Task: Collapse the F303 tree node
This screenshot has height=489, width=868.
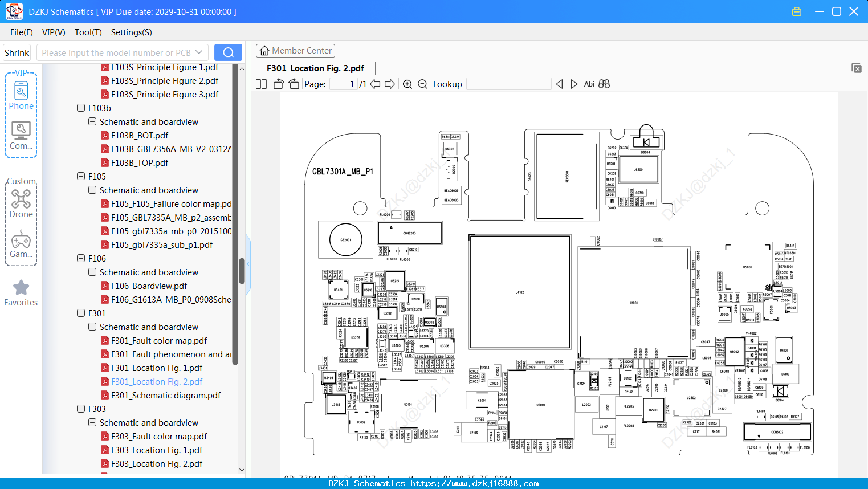Action: (81, 409)
